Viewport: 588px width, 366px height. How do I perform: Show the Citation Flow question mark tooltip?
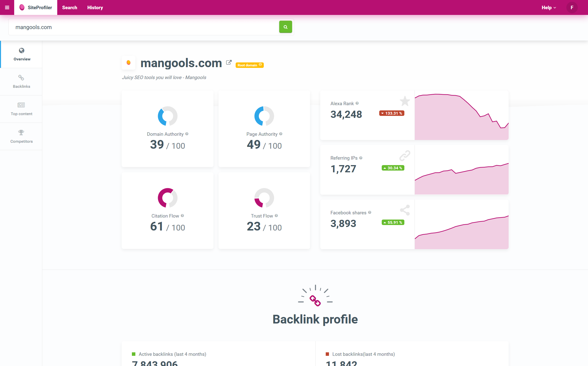[183, 216]
